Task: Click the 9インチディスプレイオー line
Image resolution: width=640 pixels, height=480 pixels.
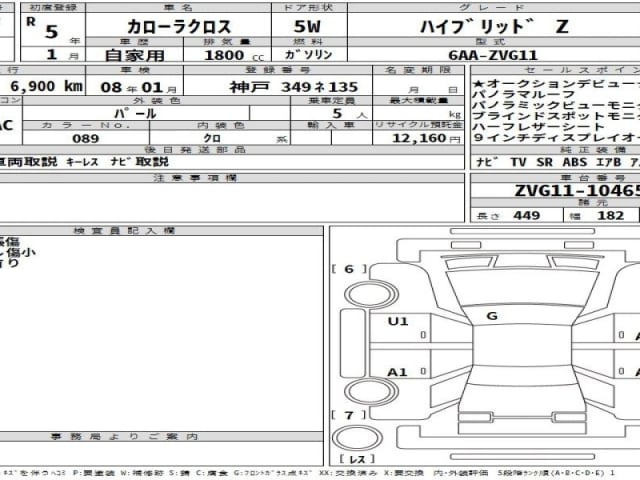Action: (556, 138)
